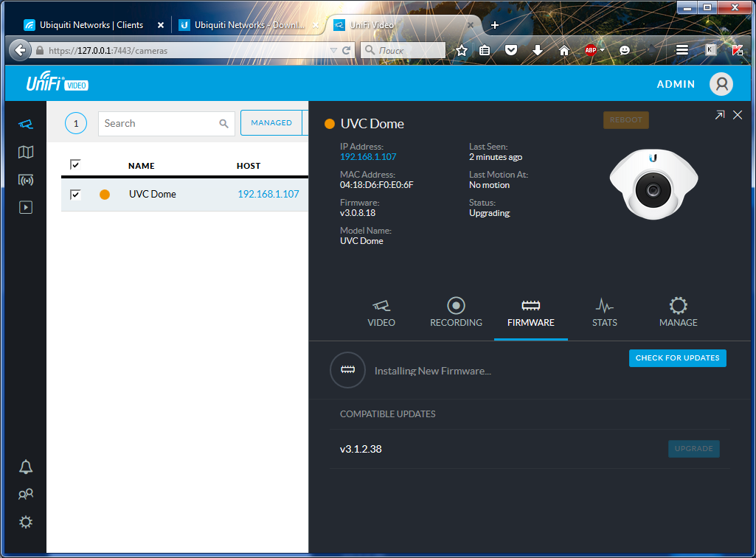Open the Users icon in sidebar

tap(26, 495)
